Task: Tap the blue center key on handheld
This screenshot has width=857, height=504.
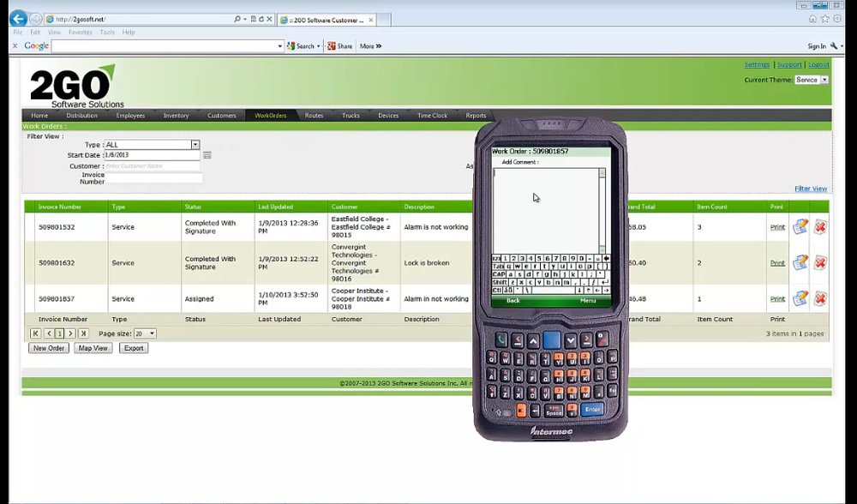Action: coord(551,340)
